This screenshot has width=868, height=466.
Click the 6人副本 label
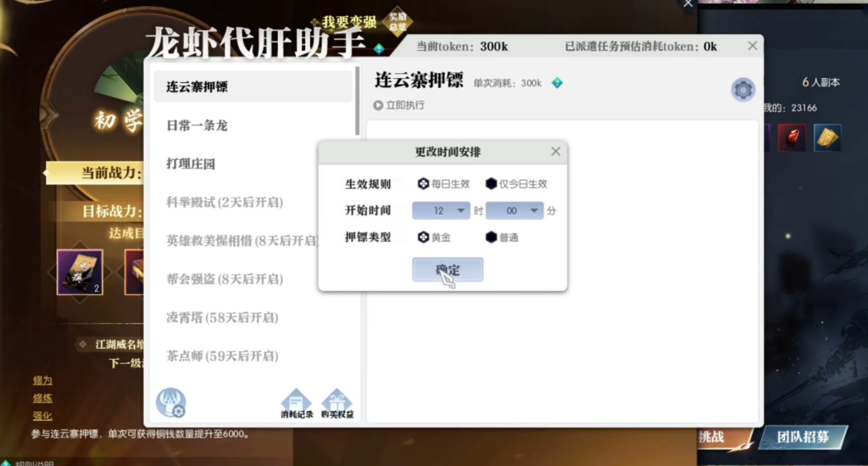(x=821, y=82)
